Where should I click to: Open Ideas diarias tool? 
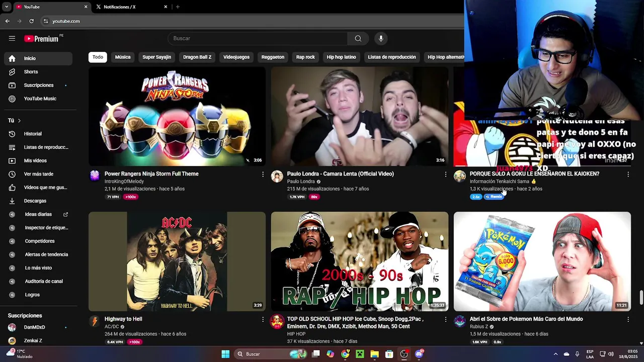point(38,214)
